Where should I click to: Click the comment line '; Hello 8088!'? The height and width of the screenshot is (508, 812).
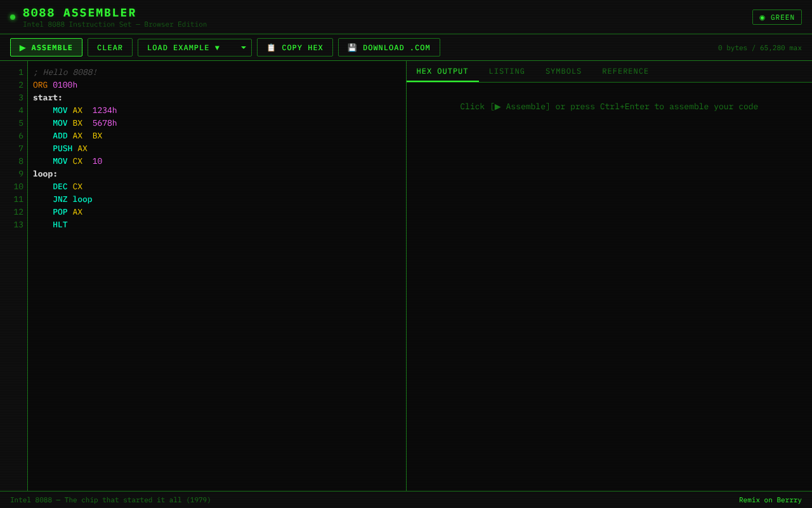pyautogui.click(x=65, y=72)
